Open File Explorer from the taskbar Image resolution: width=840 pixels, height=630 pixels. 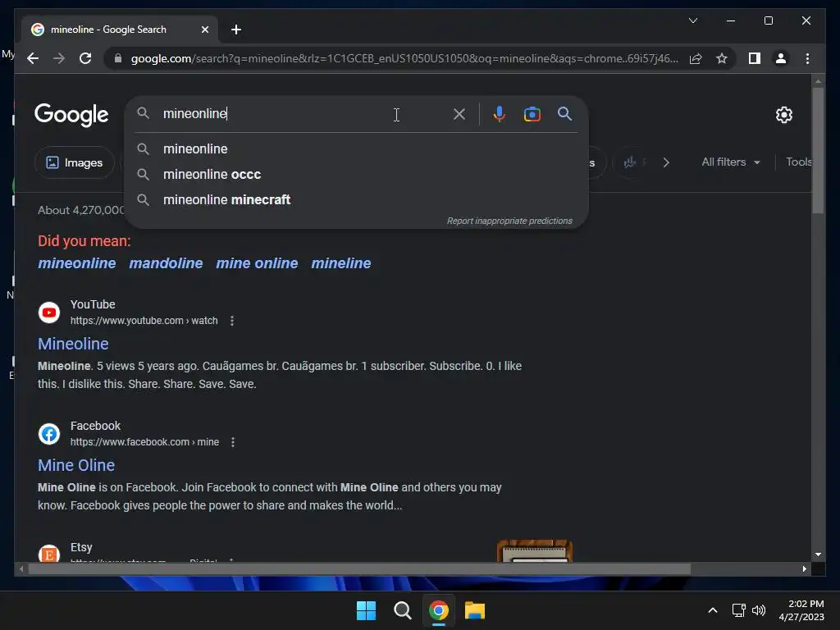pos(475,610)
